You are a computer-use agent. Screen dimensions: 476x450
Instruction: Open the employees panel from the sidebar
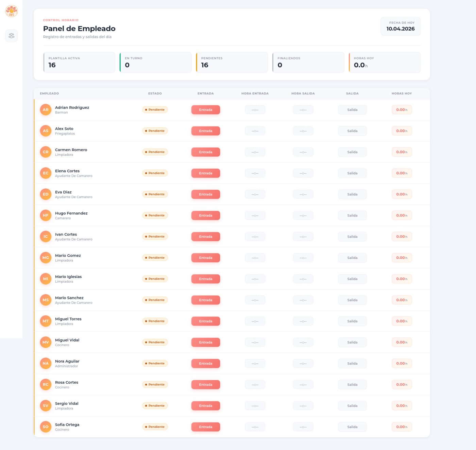click(11, 35)
